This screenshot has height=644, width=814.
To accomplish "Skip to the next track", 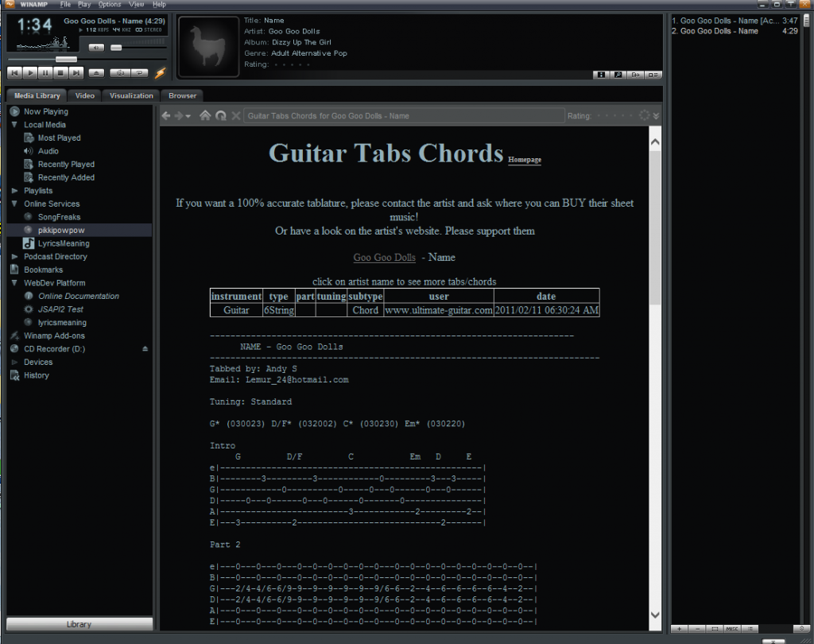I will [76, 72].
